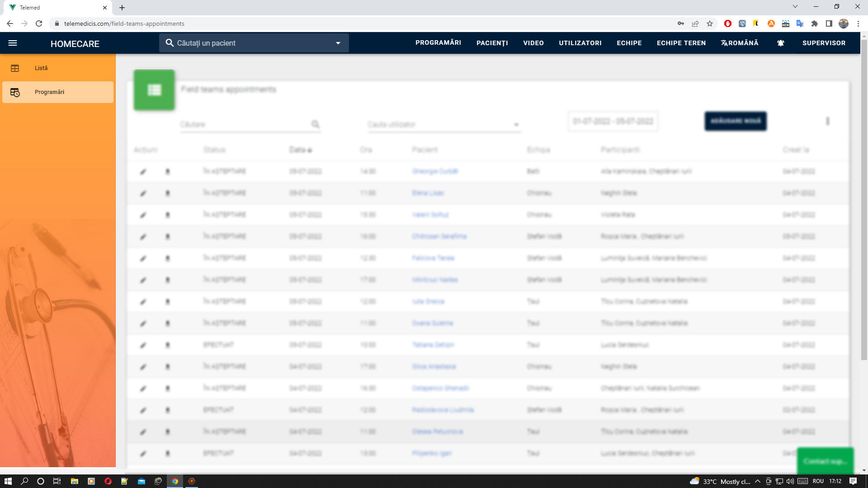Toggle the browser side panel
Screen dimensions: 868x488
[x=829, y=23]
